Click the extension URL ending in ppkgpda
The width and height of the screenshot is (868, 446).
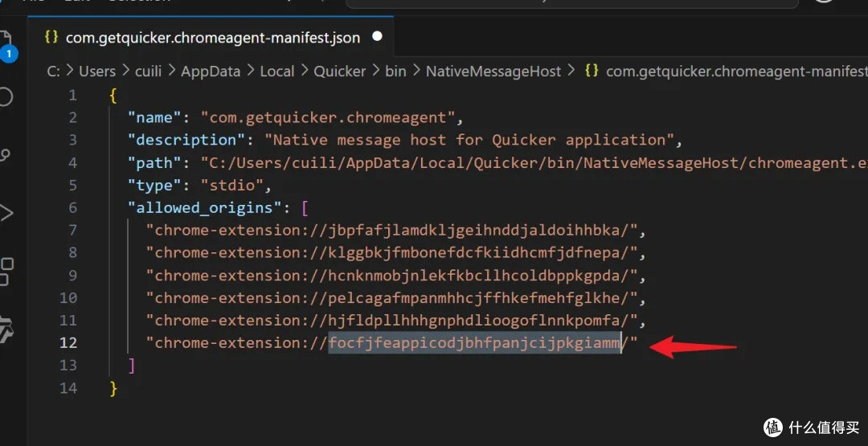click(x=392, y=275)
